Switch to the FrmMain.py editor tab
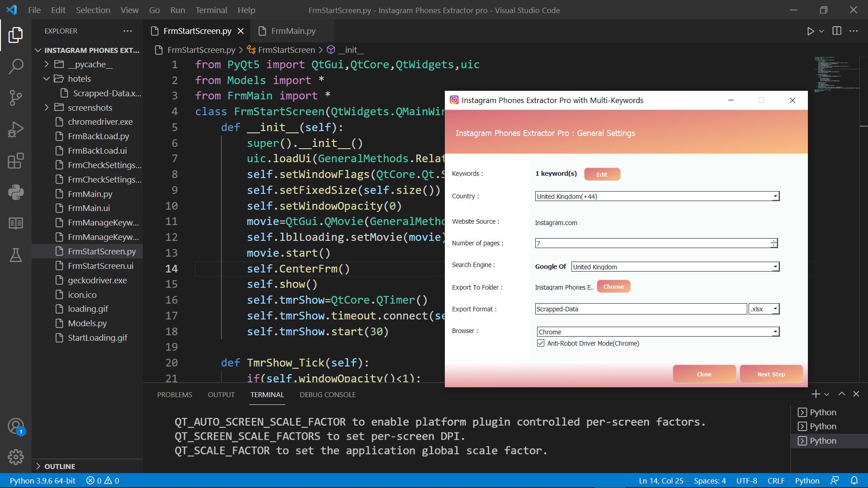Image resolution: width=868 pixels, height=488 pixels. pyautogui.click(x=293, y=31)
